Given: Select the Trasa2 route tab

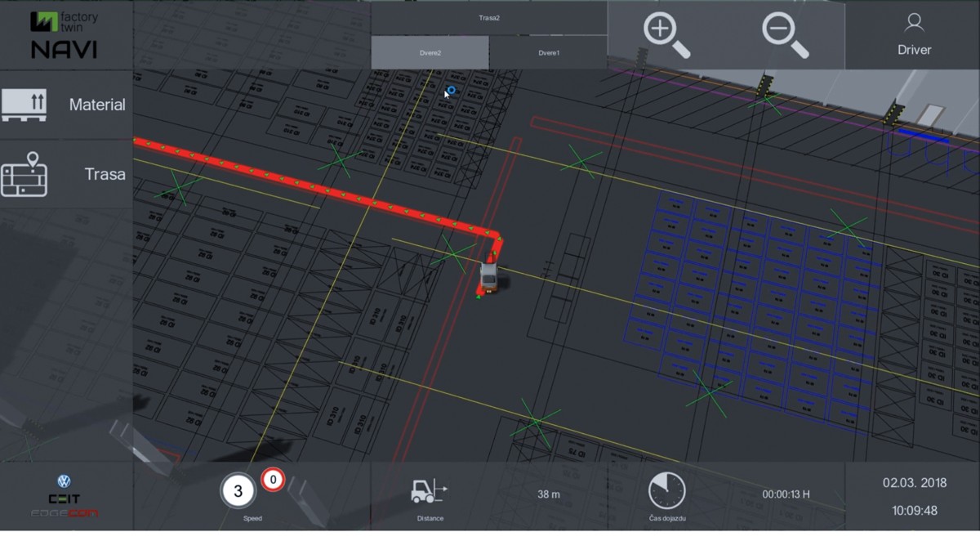Looking at the screenshot, I should click(x=489, y=17).
